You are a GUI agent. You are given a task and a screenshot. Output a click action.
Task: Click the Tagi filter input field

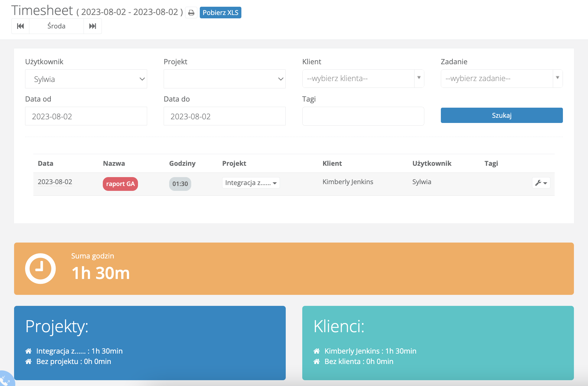click(363, 116)
